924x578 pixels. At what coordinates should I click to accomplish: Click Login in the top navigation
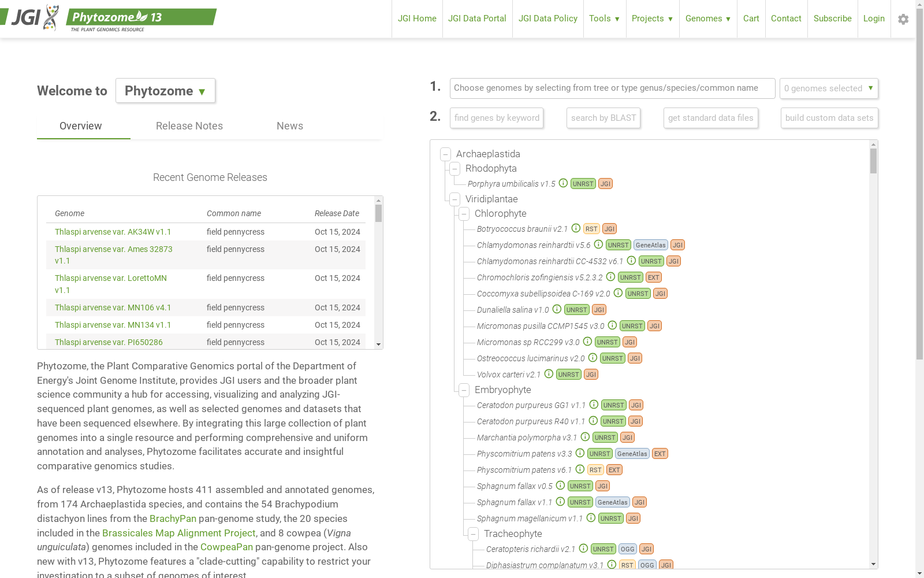click(874, 18)
